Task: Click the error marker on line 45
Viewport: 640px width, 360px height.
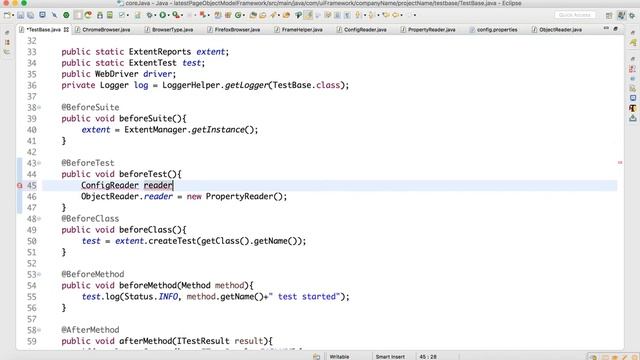Action: point(20,186)
